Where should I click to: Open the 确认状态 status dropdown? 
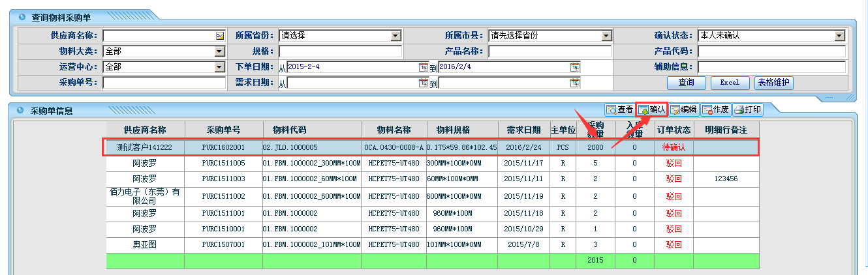tap(840, 36)
